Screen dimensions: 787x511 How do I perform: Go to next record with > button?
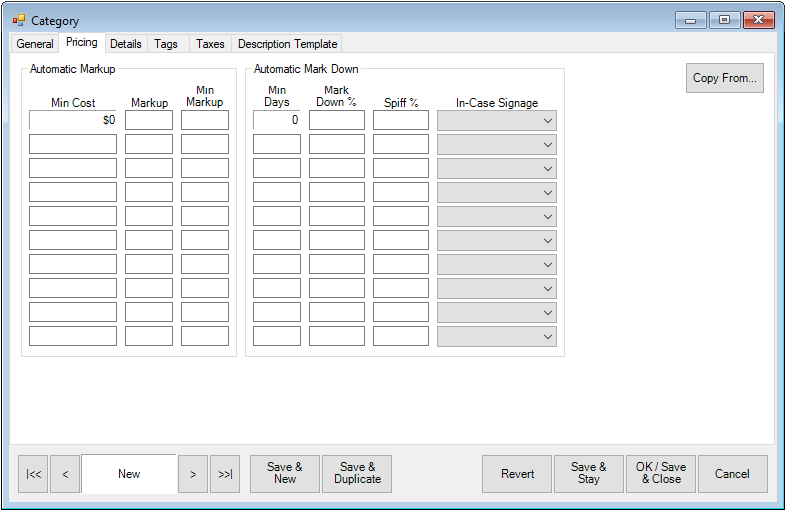(x=193, y=474)
